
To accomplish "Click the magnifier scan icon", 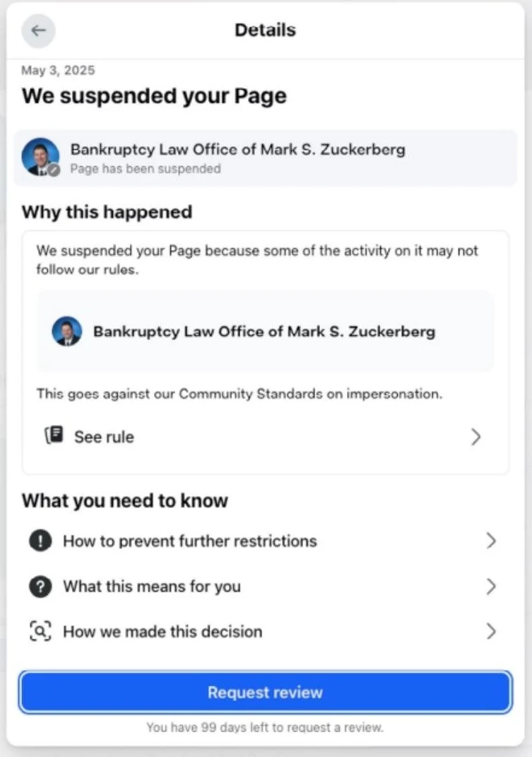I will (x=40, y=631).
